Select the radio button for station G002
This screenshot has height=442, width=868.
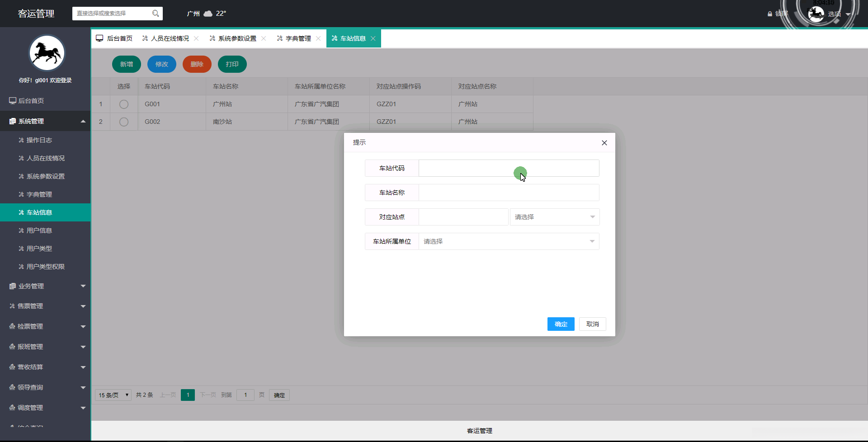124,122
